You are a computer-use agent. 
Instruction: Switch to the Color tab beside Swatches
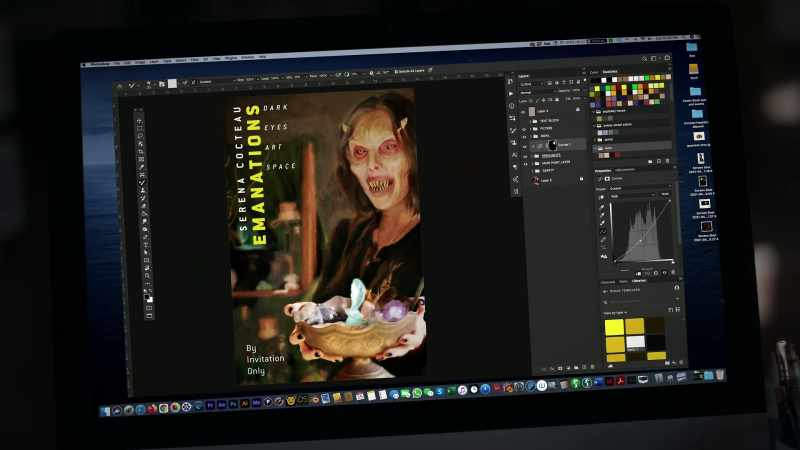[x=593, y=72]
